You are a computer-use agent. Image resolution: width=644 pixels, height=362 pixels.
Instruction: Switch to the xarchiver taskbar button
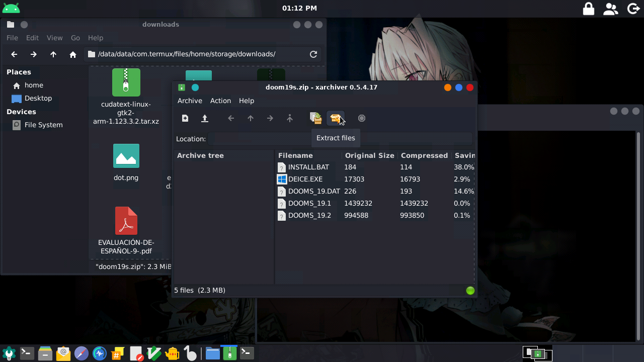click(230, 353)
